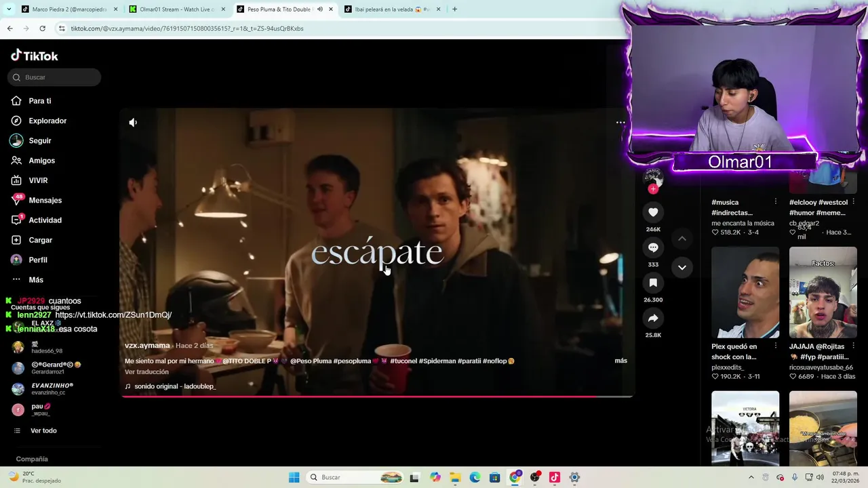868x488 pixels.
Task: Open a new browser tab plus button
Action: click(454, 9)
